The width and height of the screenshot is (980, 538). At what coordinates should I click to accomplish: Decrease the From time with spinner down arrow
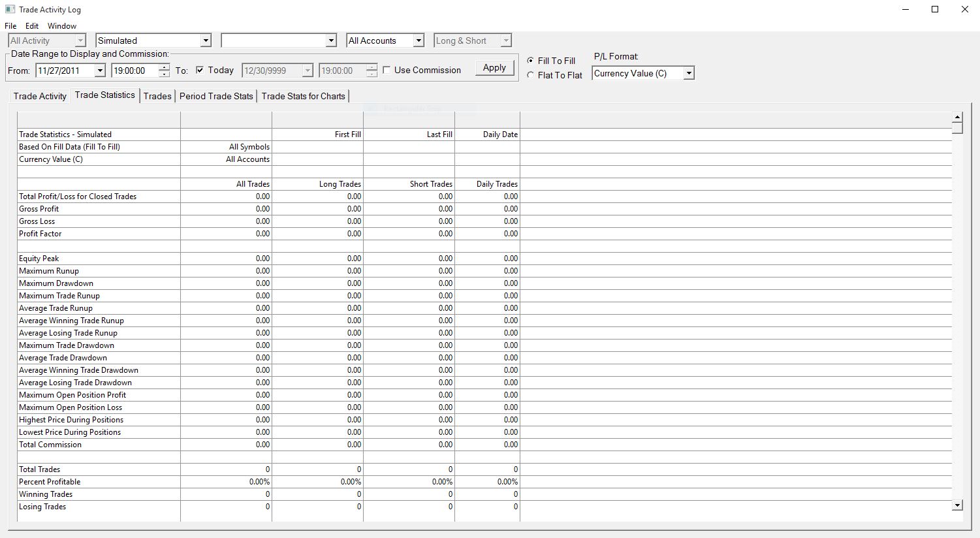pyautogui.click(x=164, y=74)
